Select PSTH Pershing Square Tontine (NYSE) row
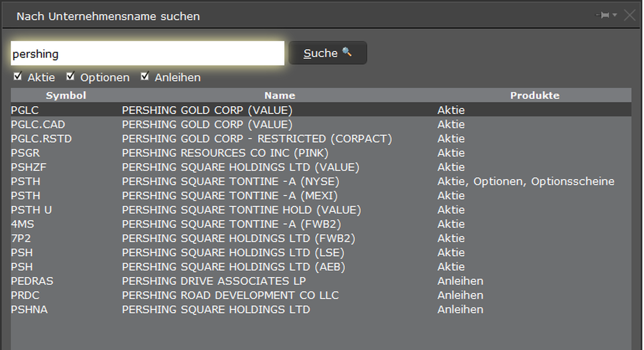The height and width of the screenshot is (350, 644). (321, 181)
